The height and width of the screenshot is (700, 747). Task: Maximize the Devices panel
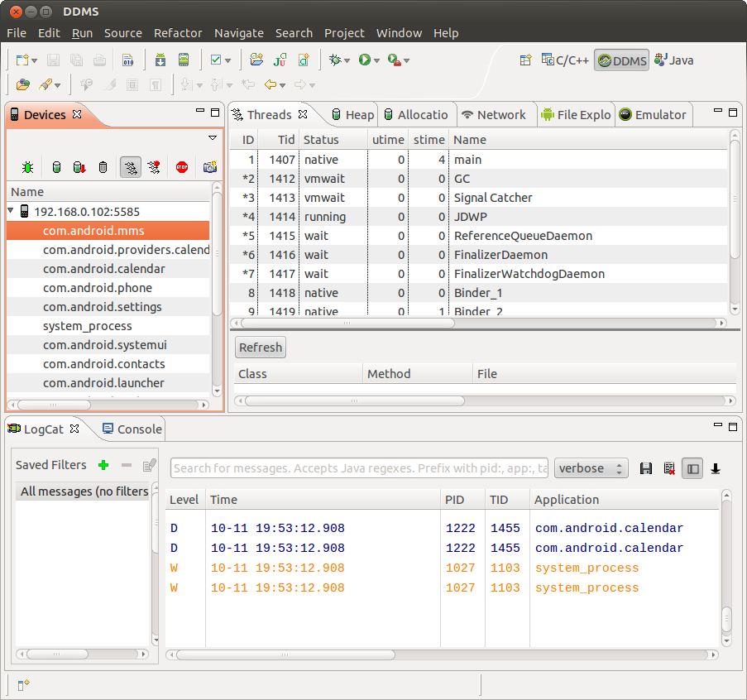[215, 113]
